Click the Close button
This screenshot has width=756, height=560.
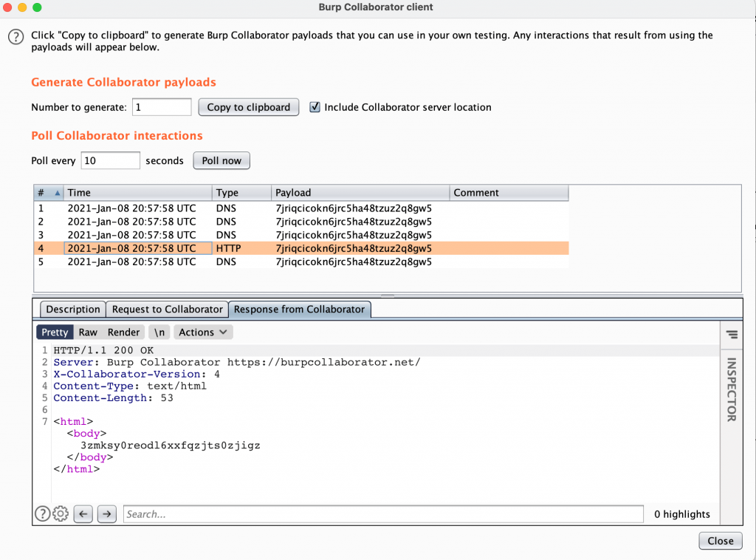[x=721, y=541]
